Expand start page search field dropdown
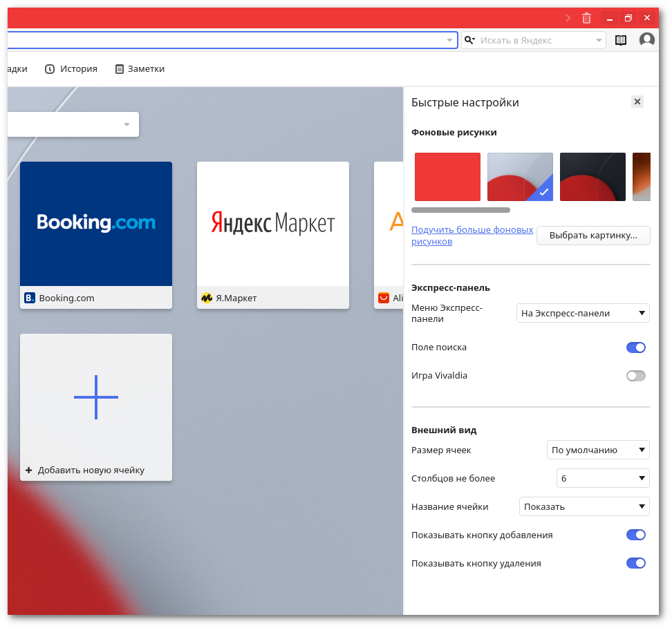Screen dimensions: 672x628 coord(127,124)
